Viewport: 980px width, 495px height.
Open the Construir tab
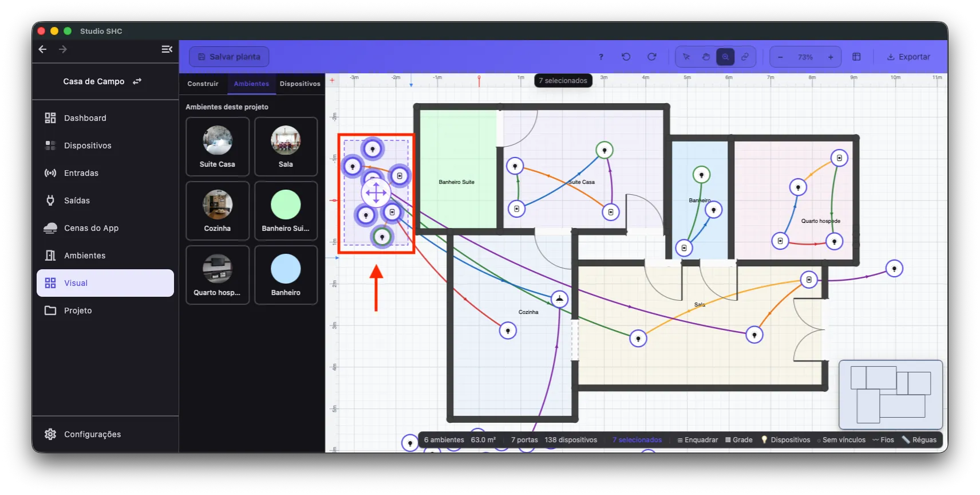pos(203,84)
